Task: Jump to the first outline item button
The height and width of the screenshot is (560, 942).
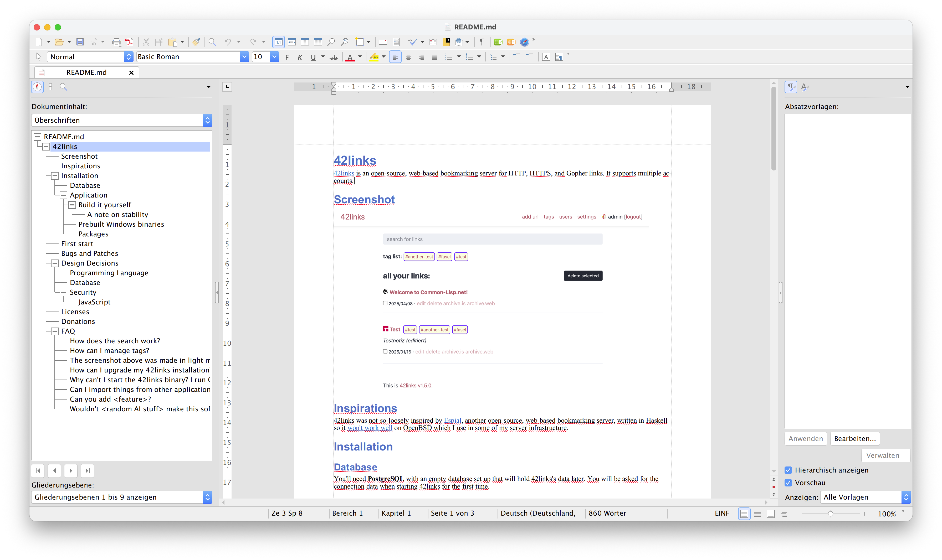Action: 38,471
